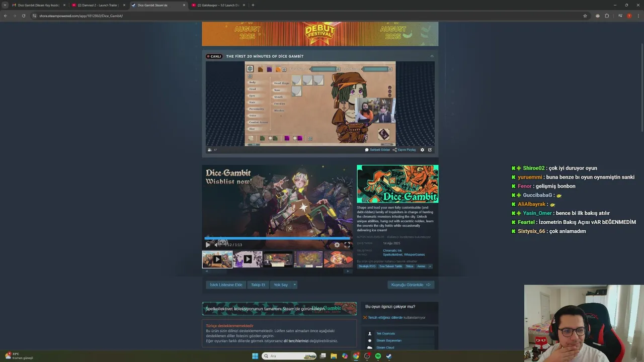This screenshot has width=644, height=362.
Task: Switch to Gatekeeper 1.0 Launch tab
Action: 218,5
